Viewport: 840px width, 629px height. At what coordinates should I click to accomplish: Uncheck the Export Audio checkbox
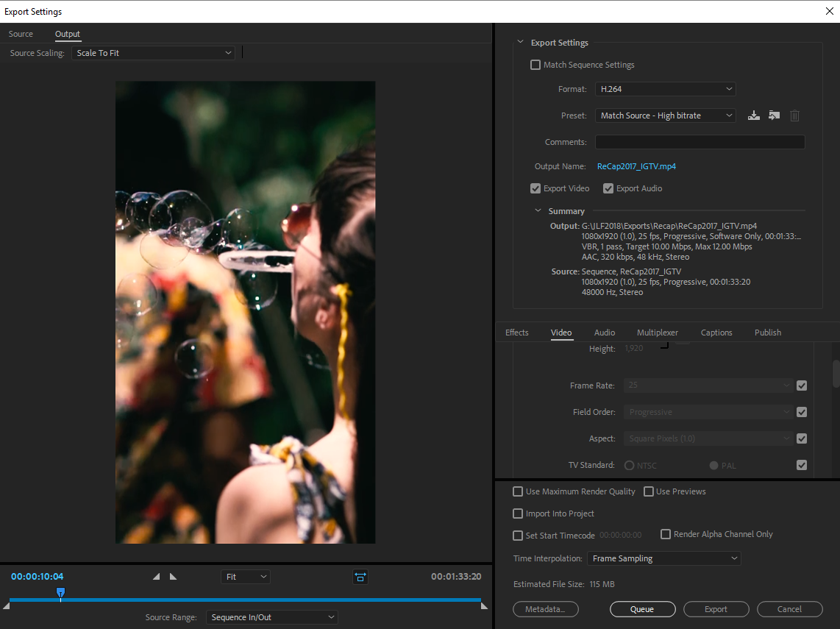click(x=608, y=188)
